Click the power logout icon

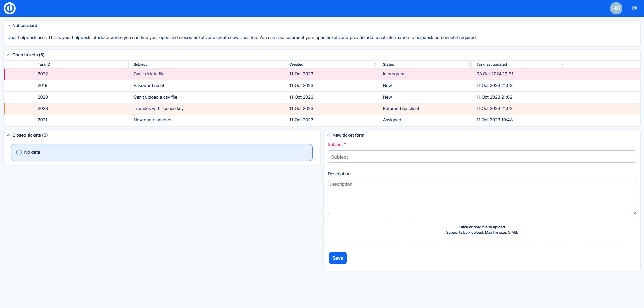coord(634,8)
